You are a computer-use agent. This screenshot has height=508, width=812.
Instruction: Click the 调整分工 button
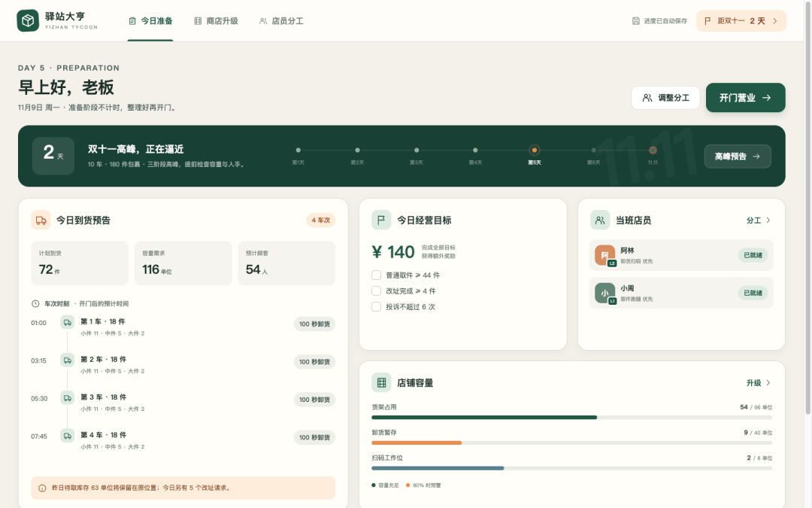coord(665,97)
